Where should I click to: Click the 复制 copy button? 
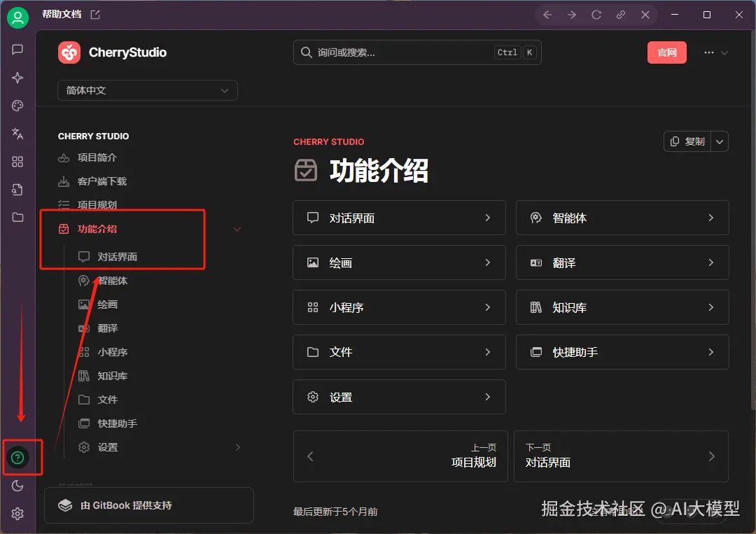pos(687,141)
